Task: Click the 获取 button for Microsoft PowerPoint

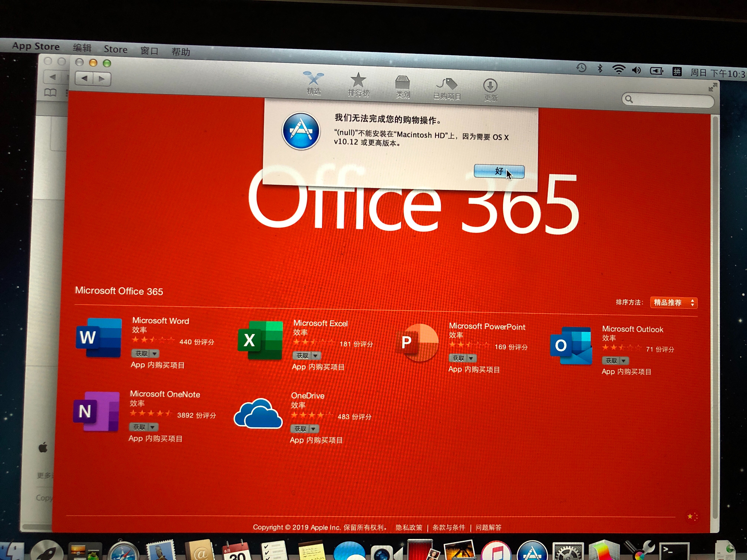Action: pyautogui.click(x=458, y=358)
